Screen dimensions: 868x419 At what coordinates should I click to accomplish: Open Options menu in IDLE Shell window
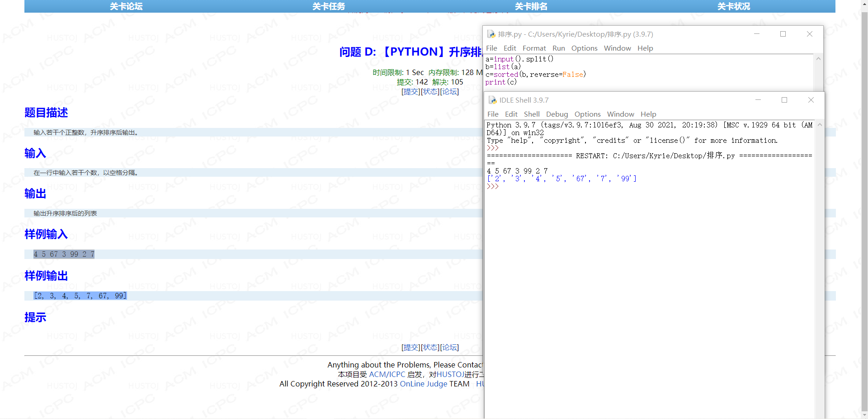[x=587, y=114]
